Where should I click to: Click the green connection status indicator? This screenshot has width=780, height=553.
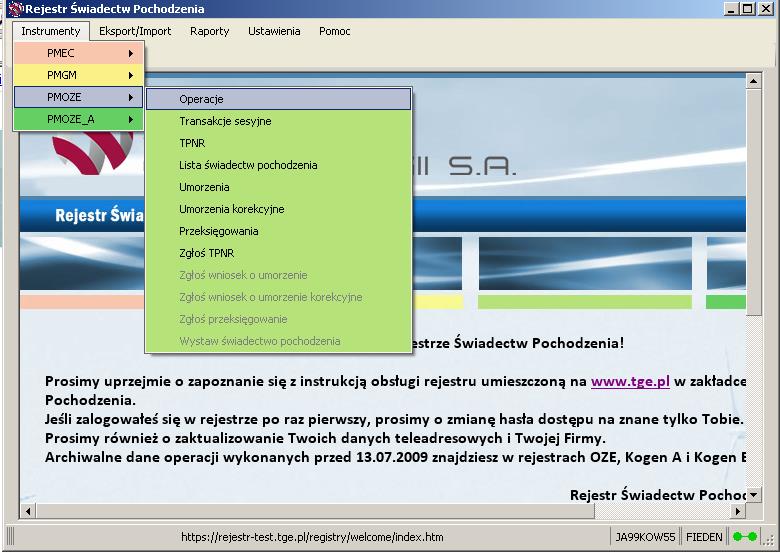tap(745, 537)
